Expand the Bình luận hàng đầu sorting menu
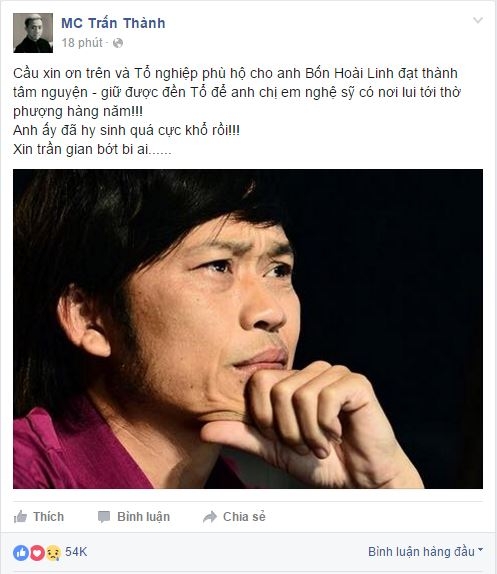This screenshot has width=497, height=574. tap(425, 551)
